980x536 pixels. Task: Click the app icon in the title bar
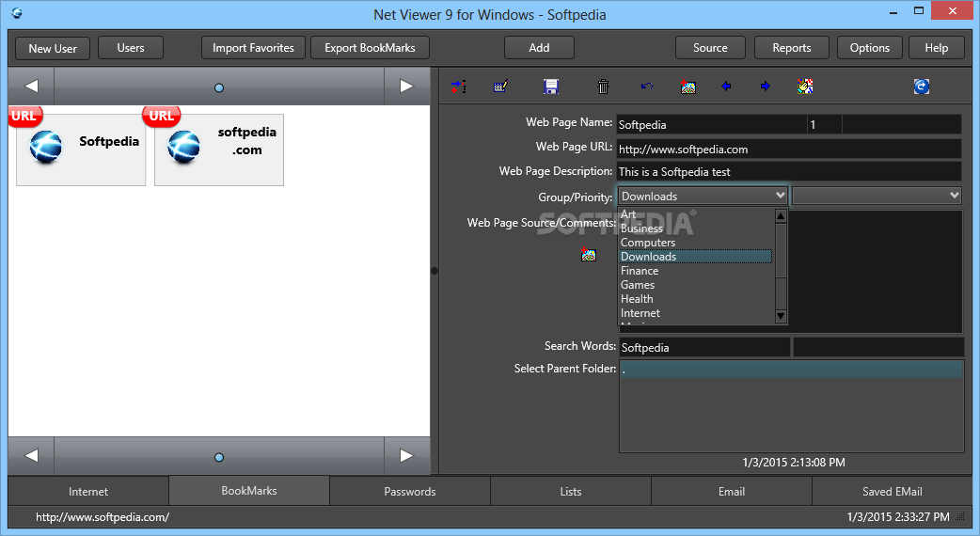coord(17,12)
